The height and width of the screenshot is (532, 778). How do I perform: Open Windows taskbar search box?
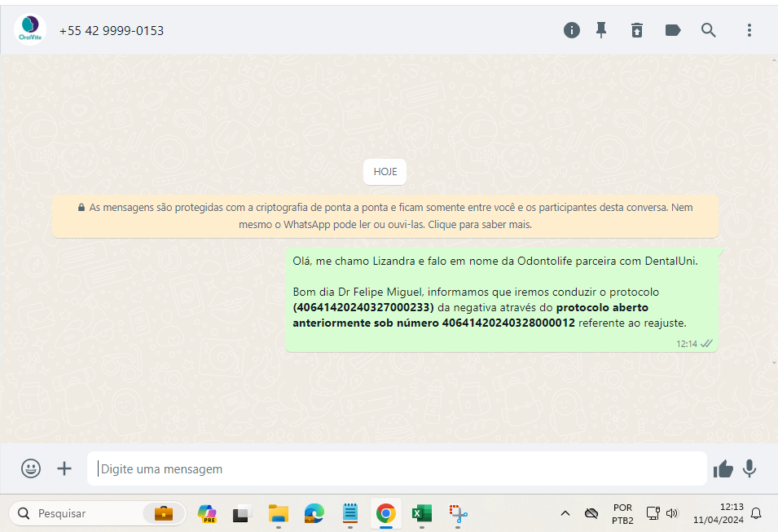tap(97, 513)
